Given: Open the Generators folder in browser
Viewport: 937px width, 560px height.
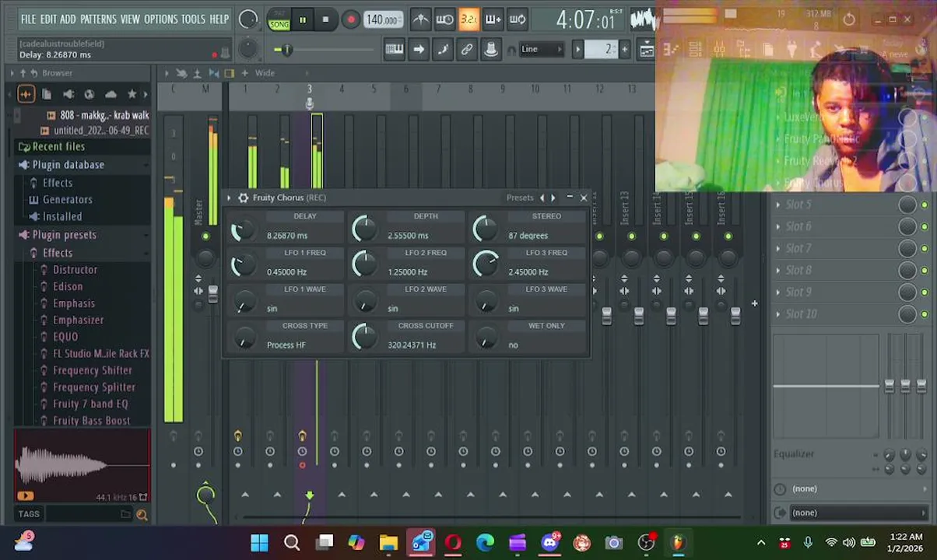Looking at the screenshot, I should pos(67,200).
